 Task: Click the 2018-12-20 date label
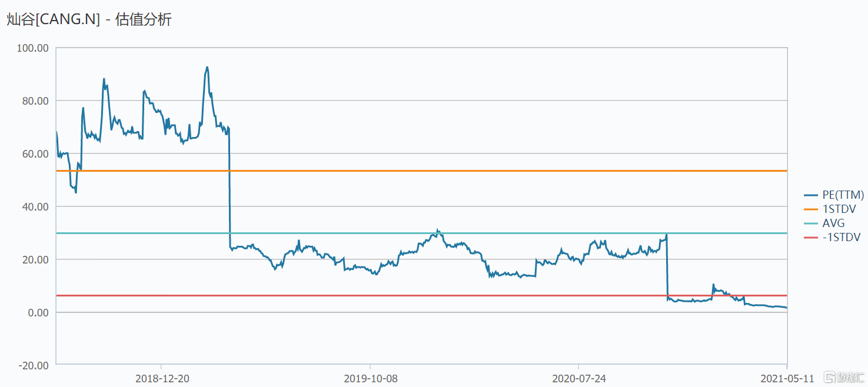162,378
